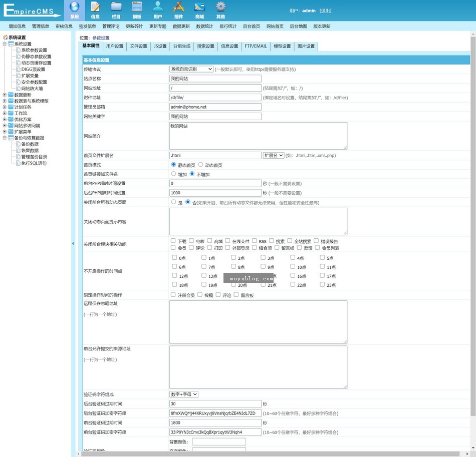Image resolution: width=476 pixels, height=457 pixels.
Task: Switch to the 图片设置 tab
Action: coord(306,46)
